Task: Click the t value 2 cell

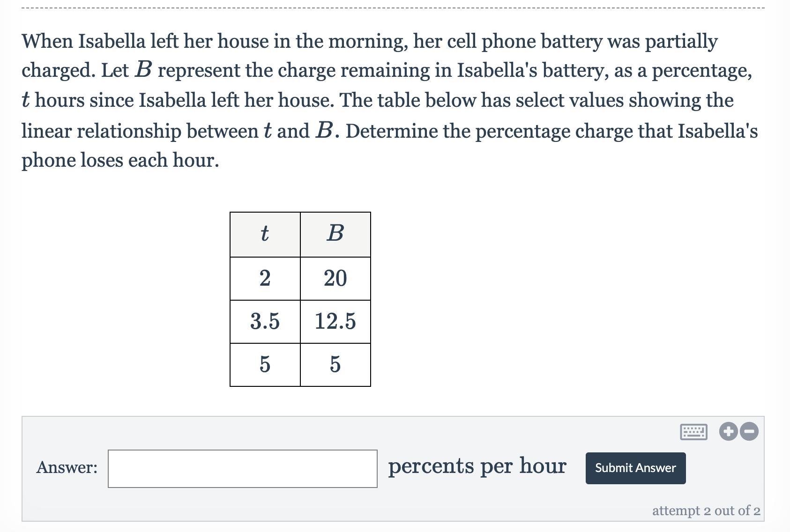Action: click(265, 278)
